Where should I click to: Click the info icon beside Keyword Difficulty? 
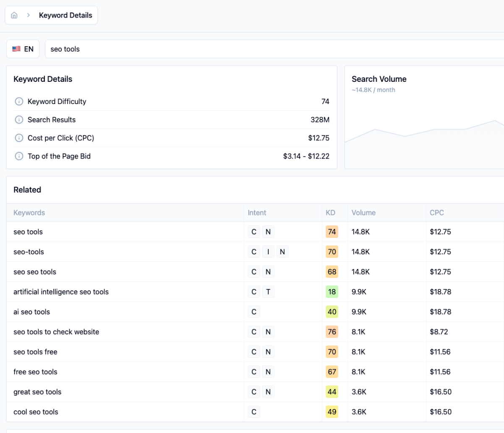coord(19,102)
